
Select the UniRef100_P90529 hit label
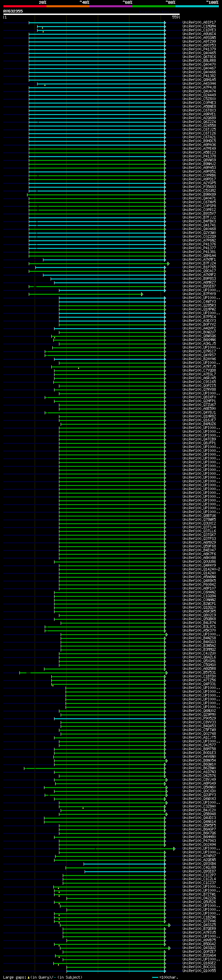[199, 719]
